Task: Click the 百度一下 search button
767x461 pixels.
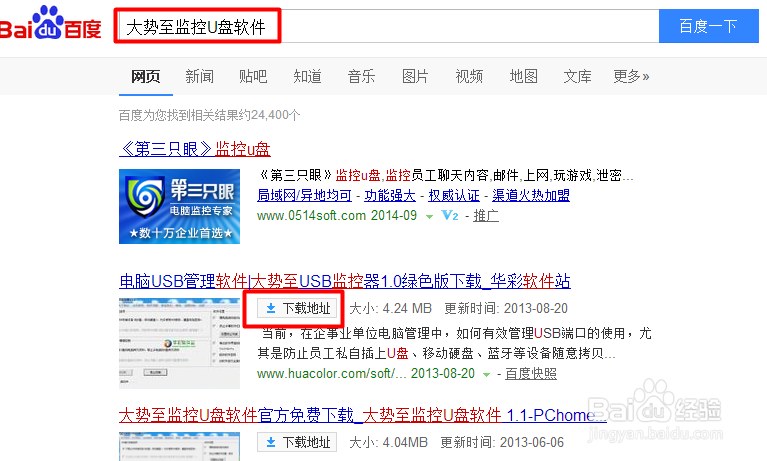Action: (709, 26)
